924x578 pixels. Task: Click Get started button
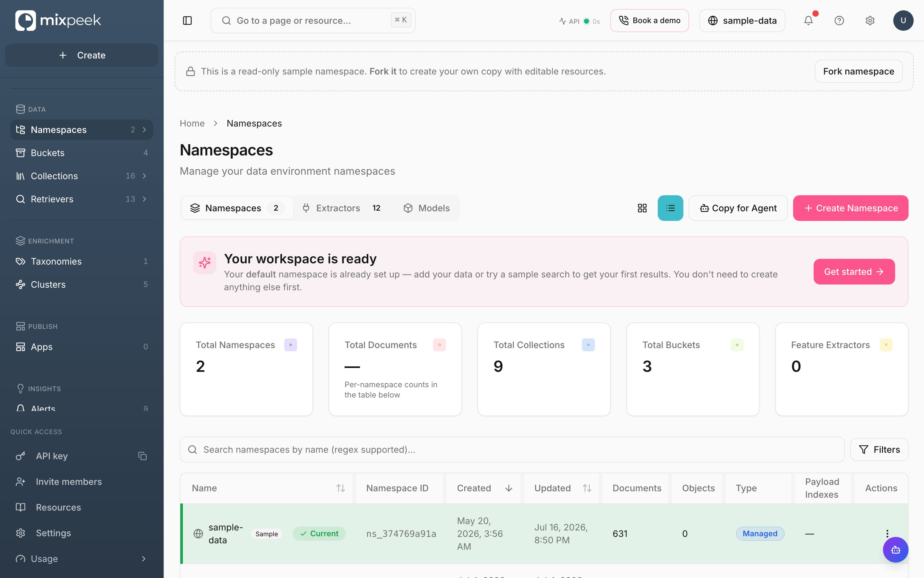tap(854, 272)
